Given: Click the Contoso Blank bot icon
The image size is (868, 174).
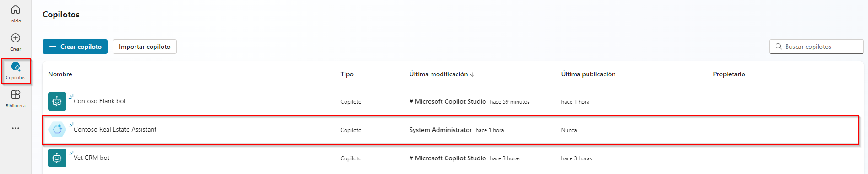Looking at the screenshot, I should tap(57, 101).
